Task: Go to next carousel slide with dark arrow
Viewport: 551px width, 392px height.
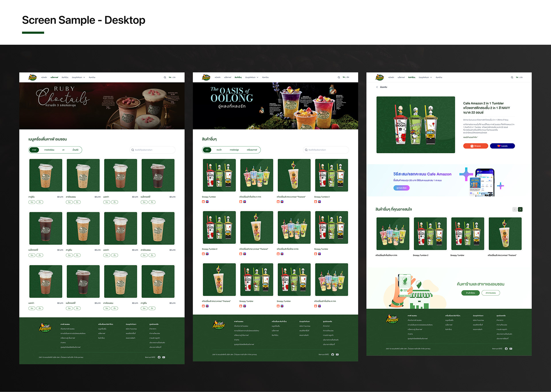Action: click(x=520, y=209)
